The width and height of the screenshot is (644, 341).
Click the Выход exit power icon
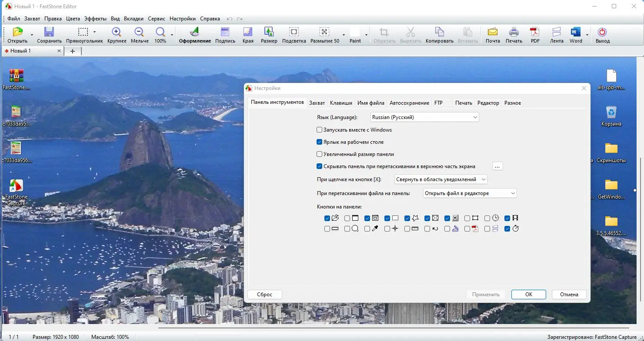(602, 32)
